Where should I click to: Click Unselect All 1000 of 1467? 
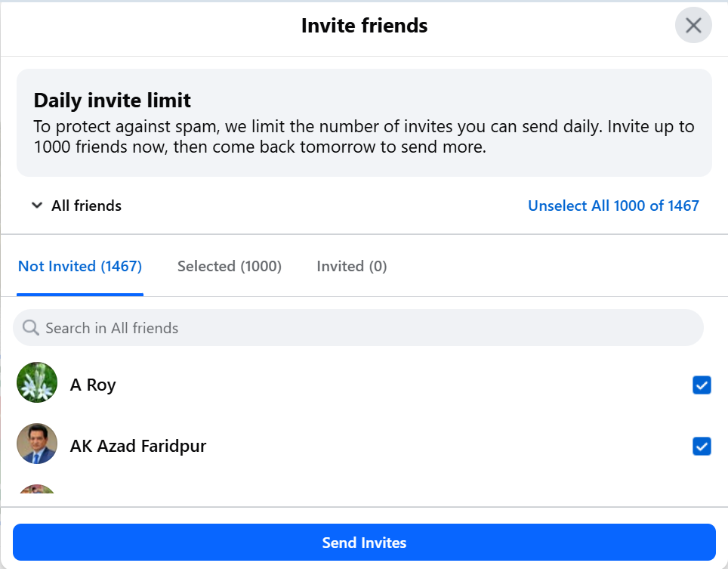(x=613, y=206)
